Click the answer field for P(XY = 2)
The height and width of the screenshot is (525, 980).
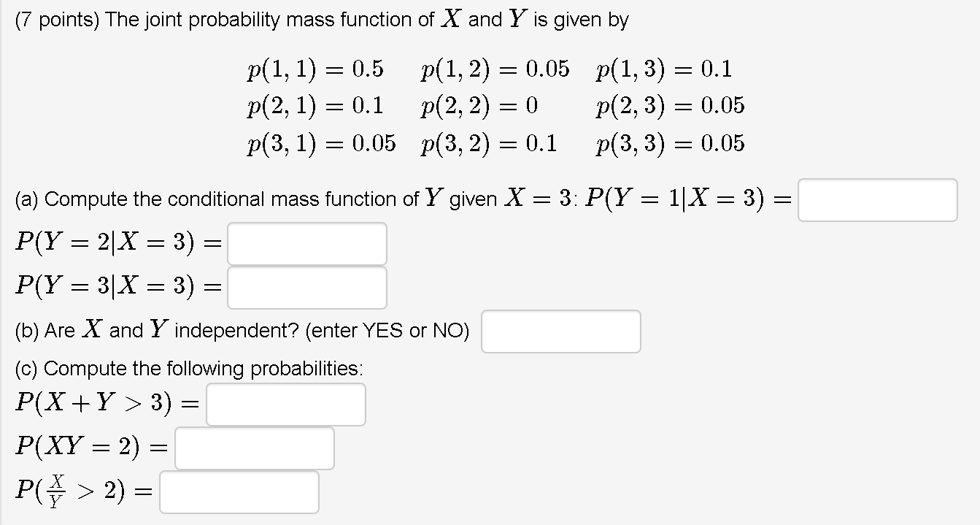tap(254, 448)
